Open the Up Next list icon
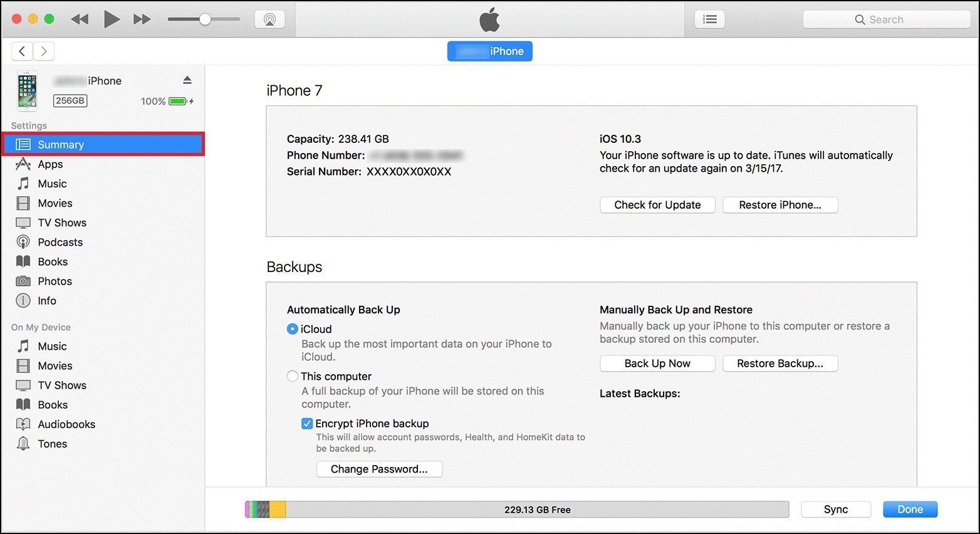 709,19
